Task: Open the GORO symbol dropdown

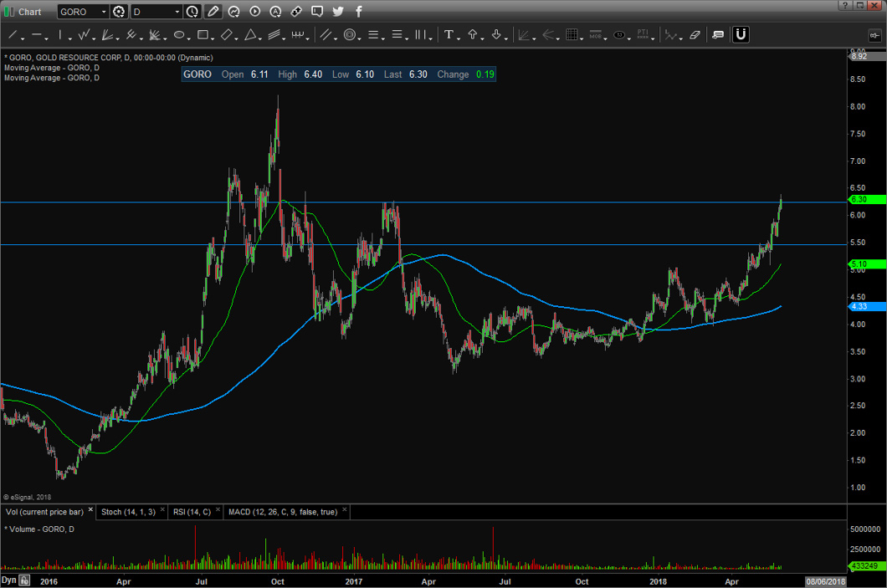Action: click(x=104, y=12)
